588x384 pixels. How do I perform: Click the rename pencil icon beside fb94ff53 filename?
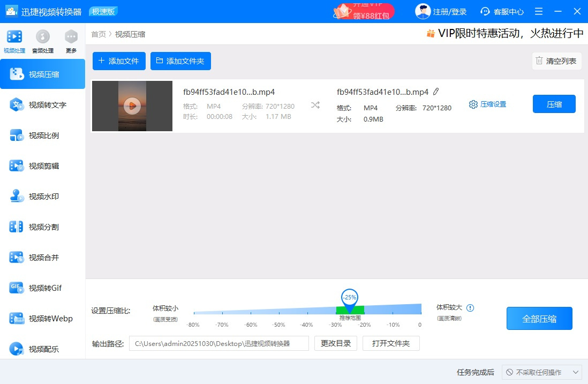coord(436,92)
